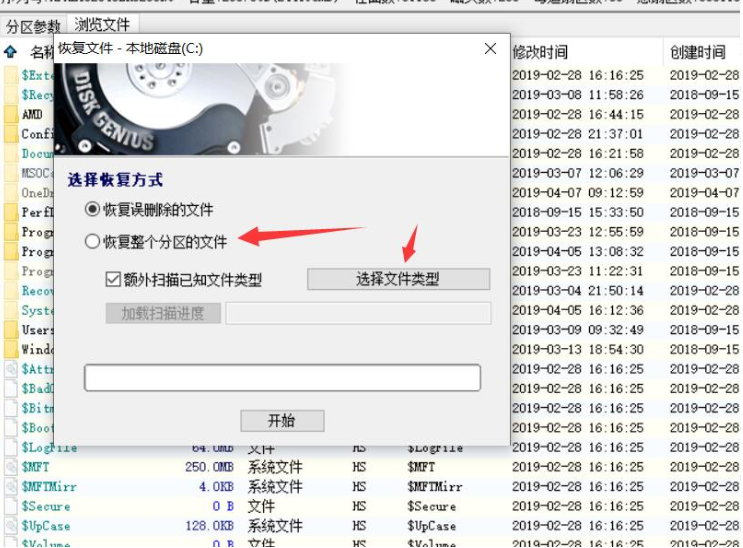The image size is (743, 548).
Task: Click the 选择文件类型 button
Action: click(x=399, y=279)
